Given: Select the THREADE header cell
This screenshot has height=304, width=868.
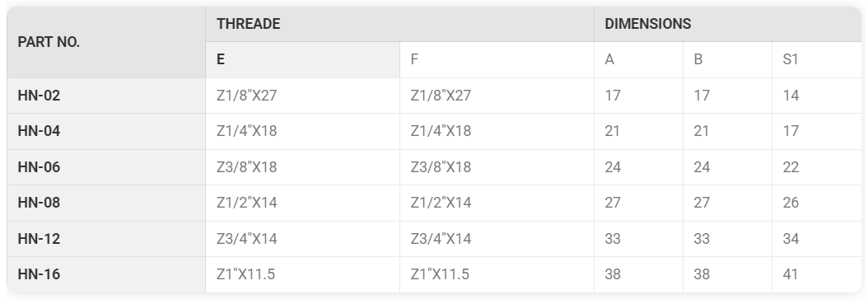Looking at the screenshot, I should click(399, 24).
